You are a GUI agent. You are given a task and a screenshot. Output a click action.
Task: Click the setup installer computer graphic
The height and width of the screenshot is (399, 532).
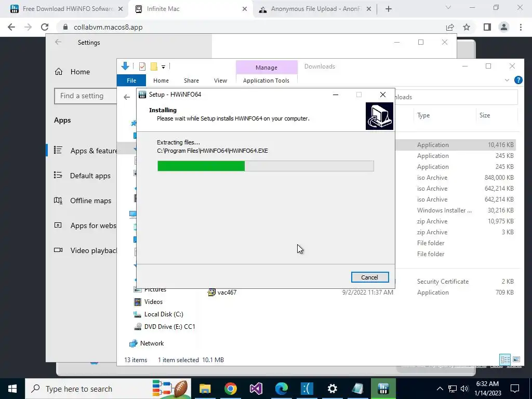379,116
